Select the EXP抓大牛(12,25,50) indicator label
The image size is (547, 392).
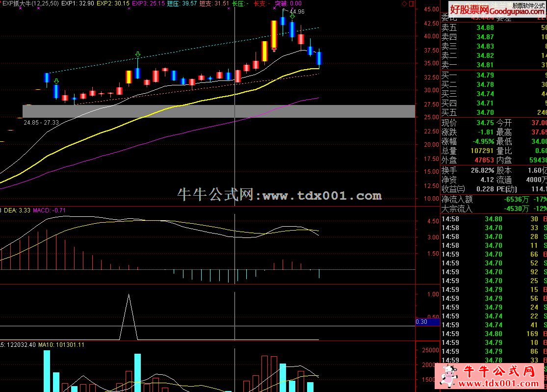click(31, 3)
